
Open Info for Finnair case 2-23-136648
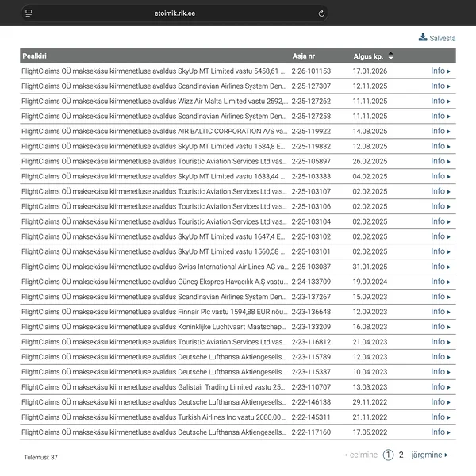438,312
